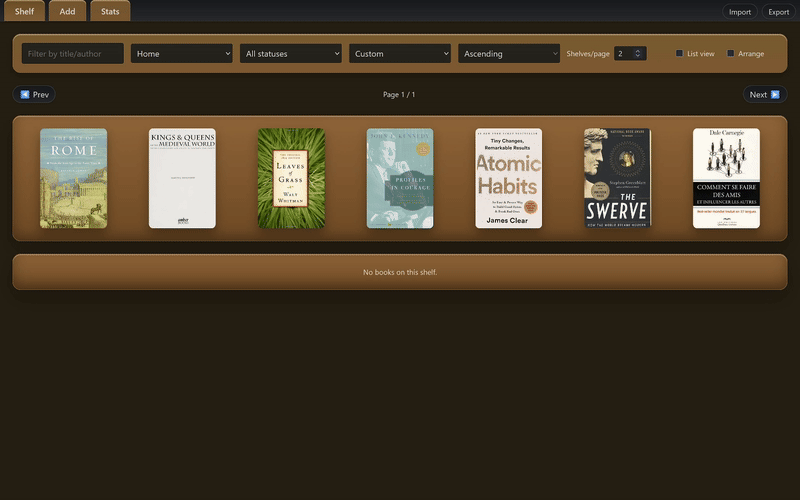Select The Swerve book cover
Viewport: 800px width, 500px height.
coord(617,178)
